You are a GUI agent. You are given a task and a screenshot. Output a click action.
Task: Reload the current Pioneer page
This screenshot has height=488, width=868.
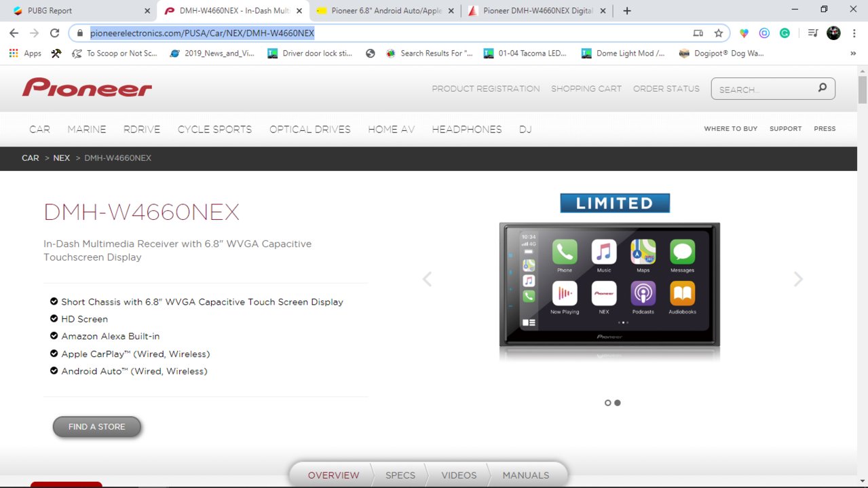(55, 33)
